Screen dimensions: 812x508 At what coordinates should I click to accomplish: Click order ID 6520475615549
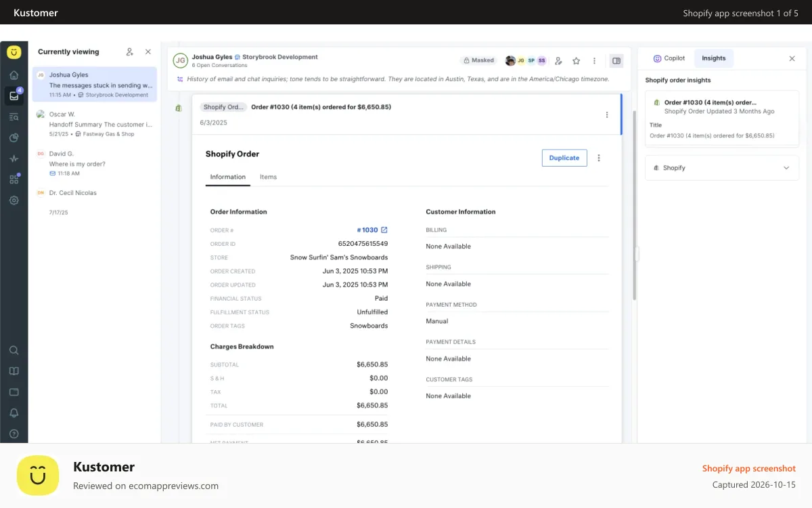click(363, 244)
